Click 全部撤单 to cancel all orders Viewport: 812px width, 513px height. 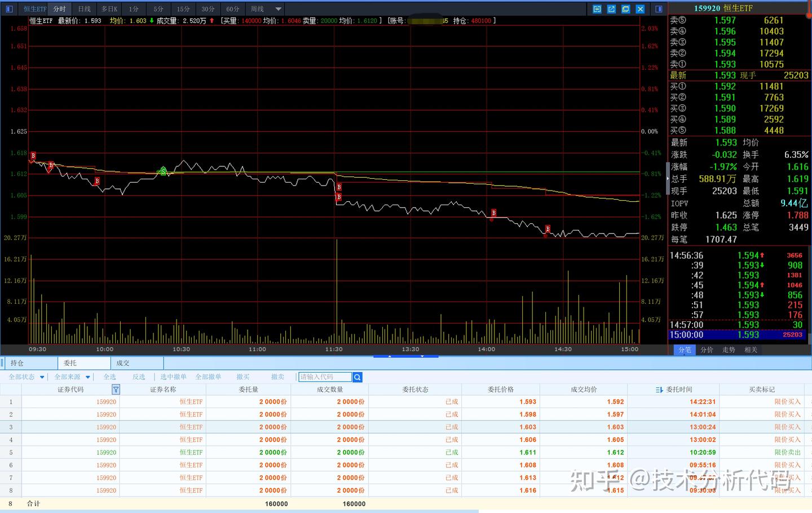208,377
